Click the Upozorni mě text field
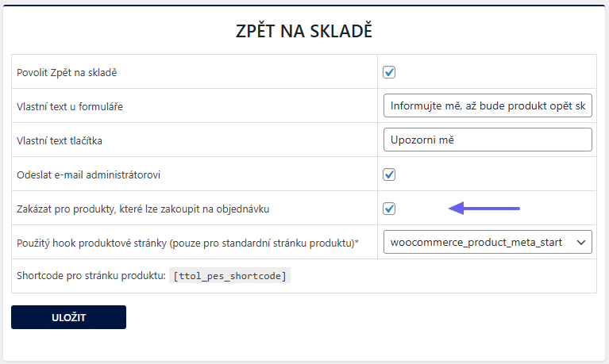 click(x=487, y=140)
